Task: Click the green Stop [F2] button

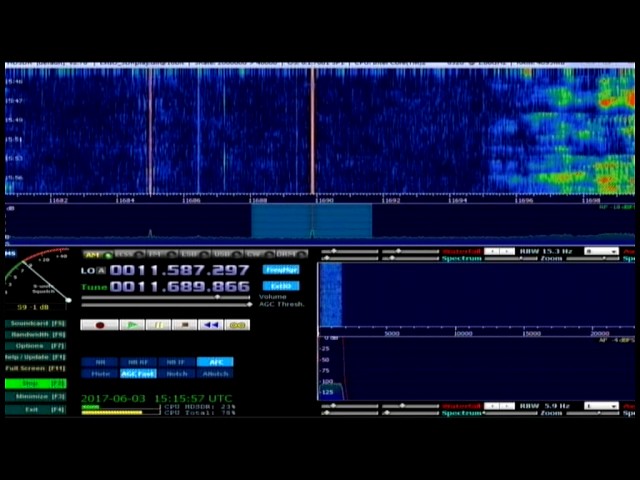Action: (36, 384)
